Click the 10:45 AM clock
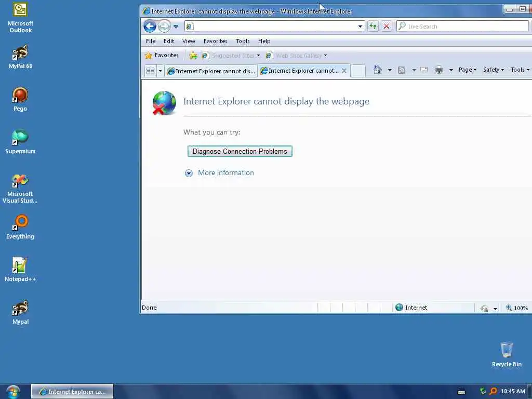This screenshot has width=532, height=399. [x=513, y=392]
